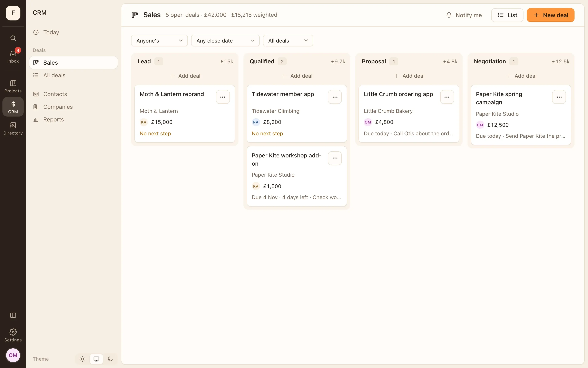Click the OM user avatar

13,355
